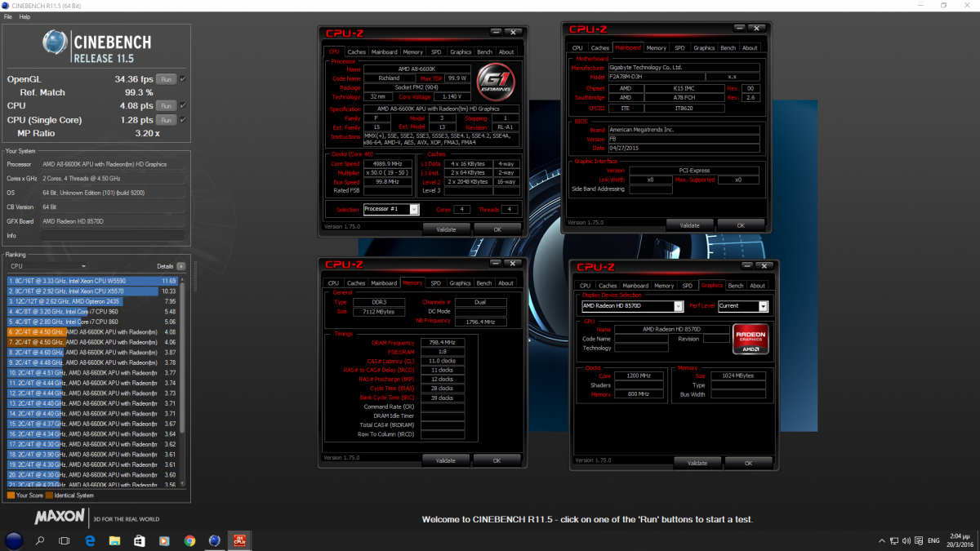The height and width of the screenshot is (551, 980).
Task: Toggle the OpenGL test checkmark
Action: pyautogui.click(x=183, y=79)
